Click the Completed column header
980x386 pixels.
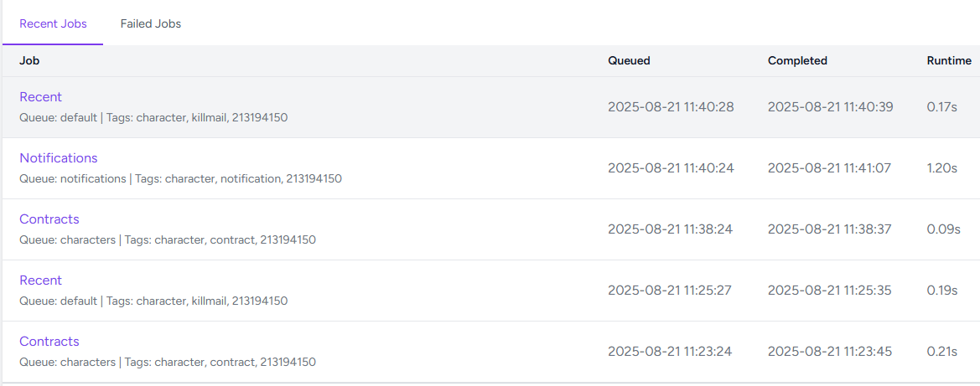point(797,61)
